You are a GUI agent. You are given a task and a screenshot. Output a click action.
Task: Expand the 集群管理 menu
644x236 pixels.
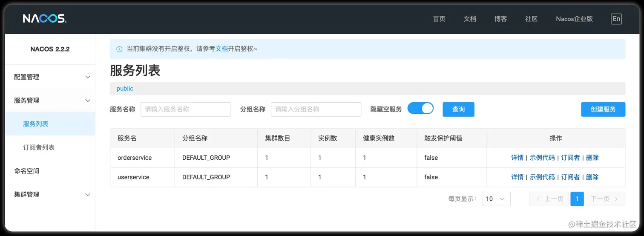[50, 194]
